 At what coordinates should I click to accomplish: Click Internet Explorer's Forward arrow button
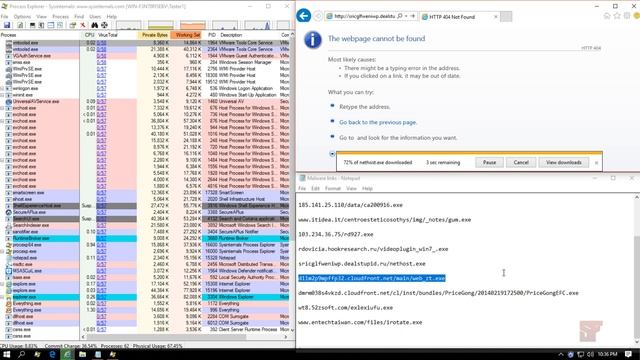coord(318,16)
